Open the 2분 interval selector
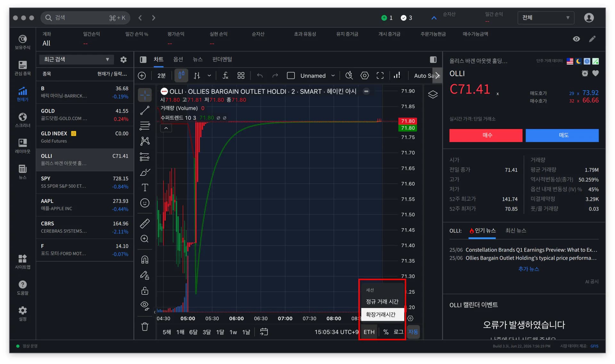The width and height of the screenshot is (615, 364). [161, 76]
